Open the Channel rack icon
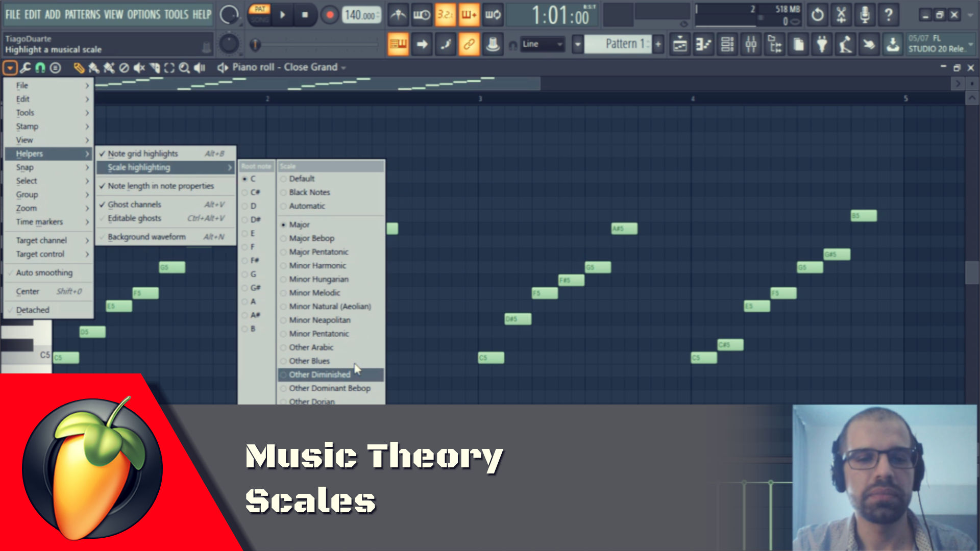Screen dimensions: 980x551 coord(727,45)
